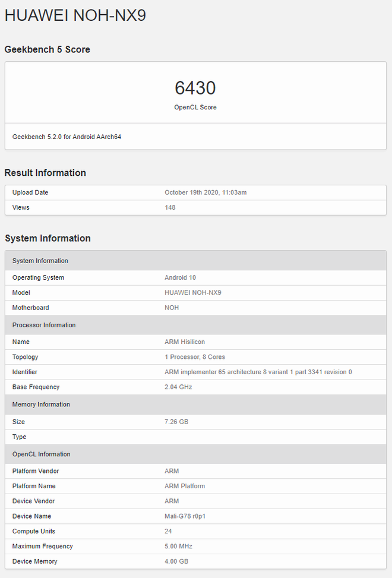392x578 pixels.
Task: Select the Android 10 value
Action: (x=180, y=277)
